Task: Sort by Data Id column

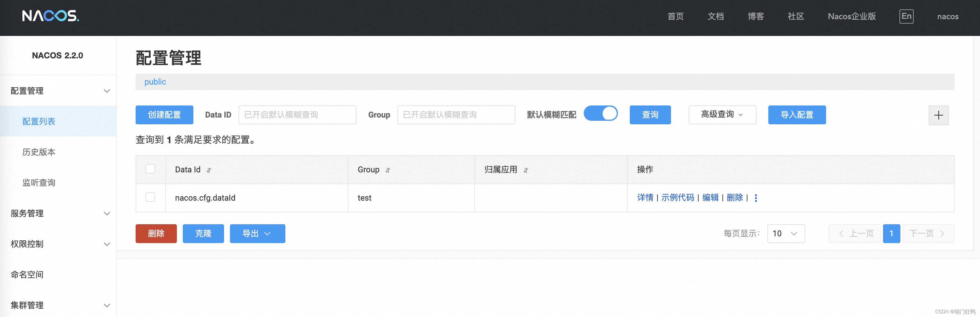Action: 209,170
